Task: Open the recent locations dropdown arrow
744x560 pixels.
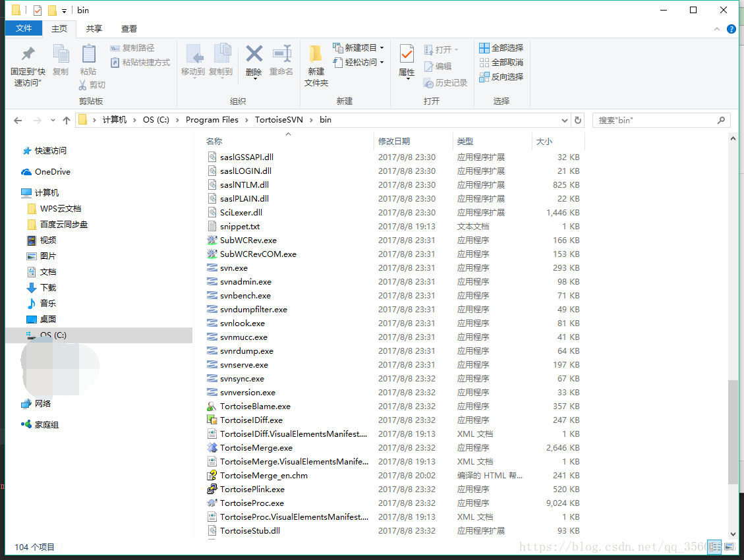Action: point(53,121)
